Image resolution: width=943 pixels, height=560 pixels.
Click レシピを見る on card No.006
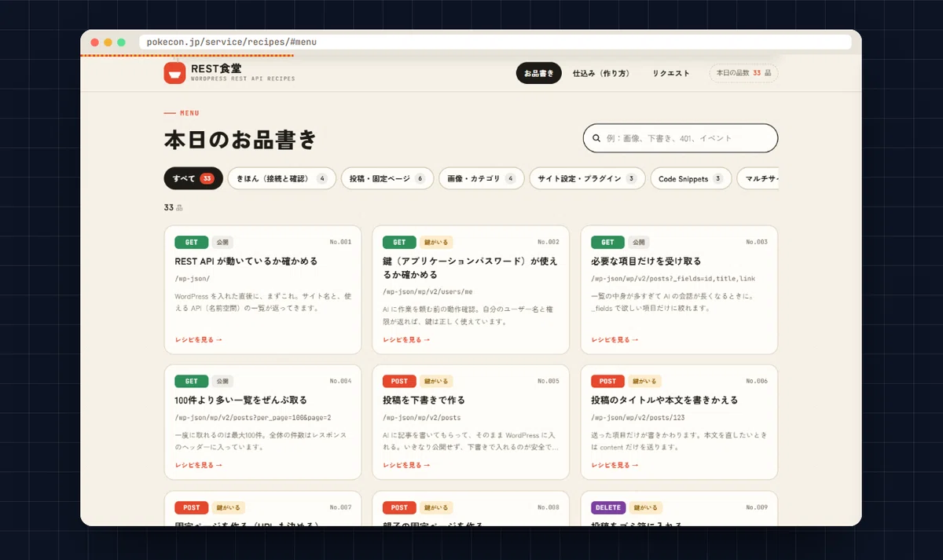615,465
